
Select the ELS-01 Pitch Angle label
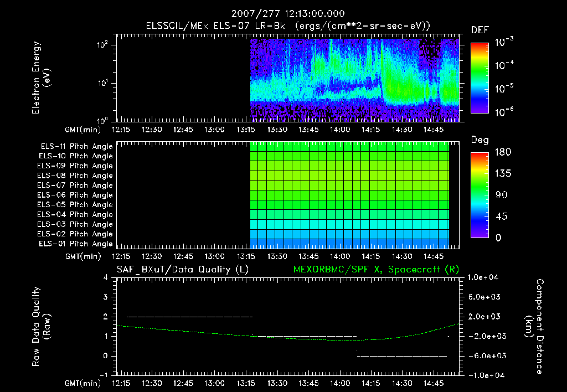click(76, 244)
